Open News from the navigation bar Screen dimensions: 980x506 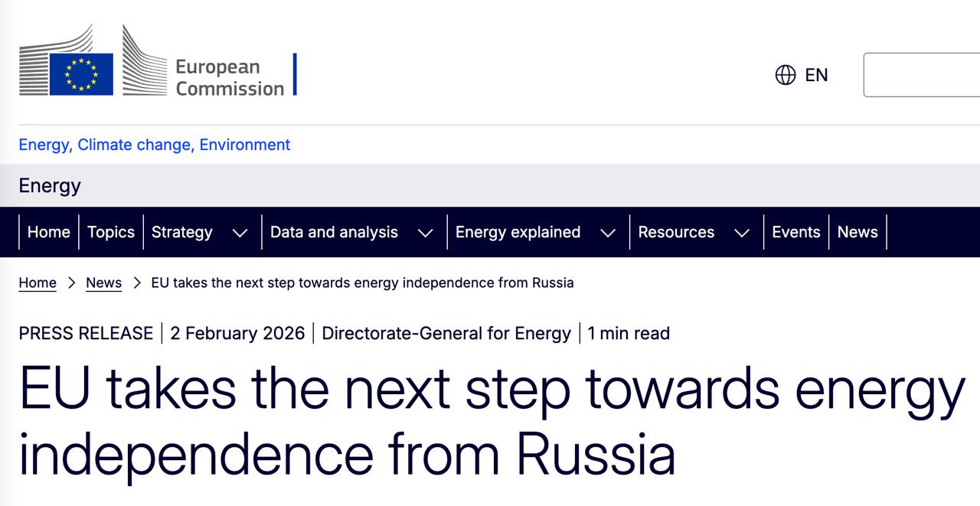[857, 232]
